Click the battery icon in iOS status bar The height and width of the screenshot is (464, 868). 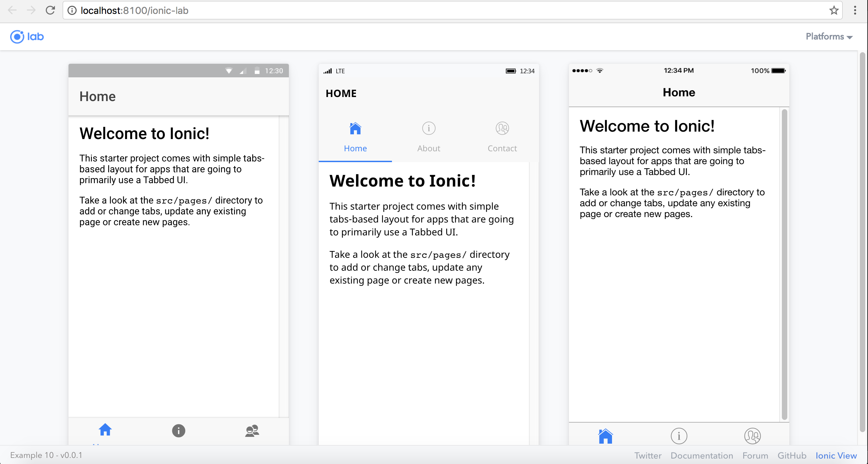click(778, 71)
